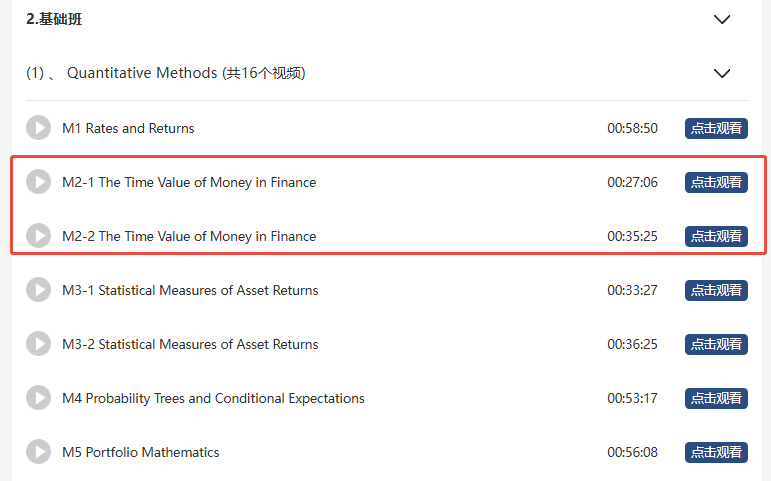Image resolution: width=771 pixels, height=481 pixels.
Task: Click play icon beside M2-1 Time Value of Money
Action: click(x=38, y=182)
